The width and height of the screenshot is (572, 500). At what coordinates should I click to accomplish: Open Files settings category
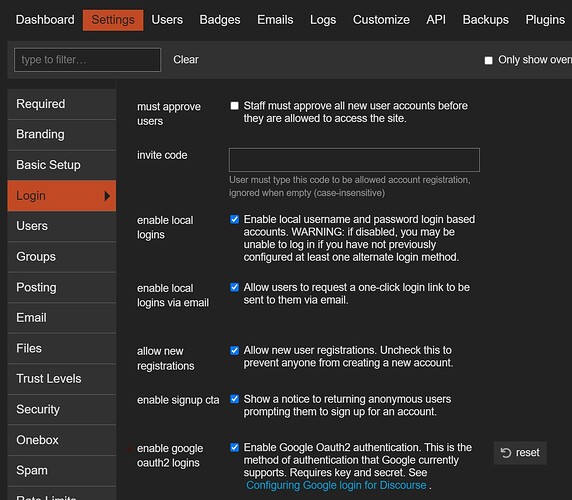coord(62,348)
